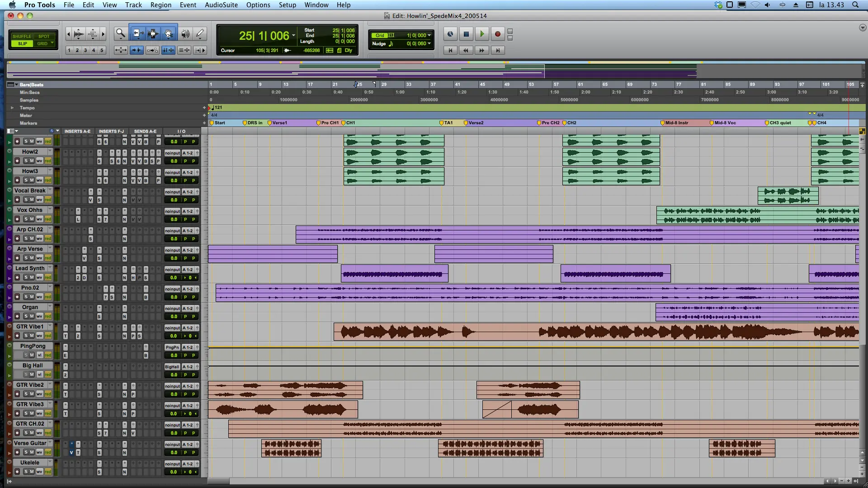
Task: Open Spotlight search in menu bar
Action: 855,5
